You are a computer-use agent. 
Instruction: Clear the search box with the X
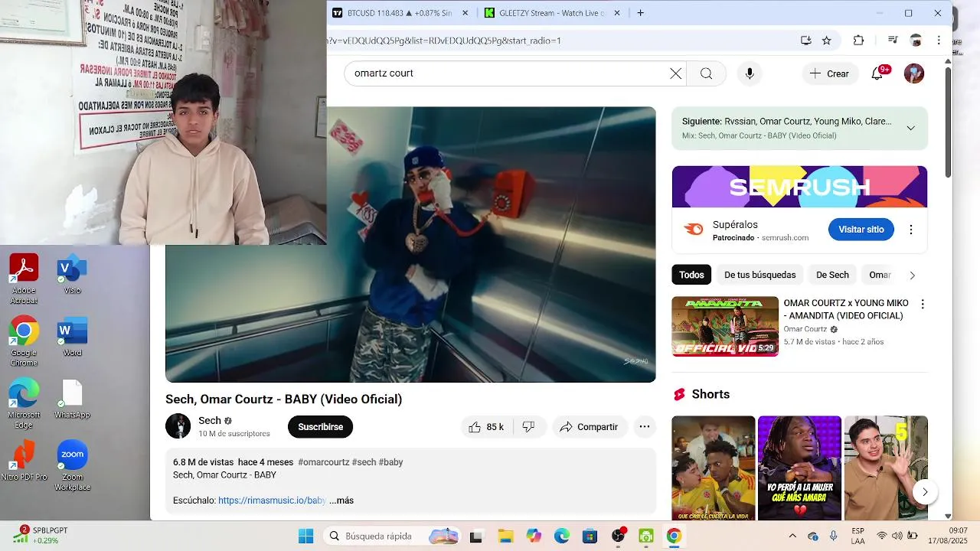(x=675, y=73)
